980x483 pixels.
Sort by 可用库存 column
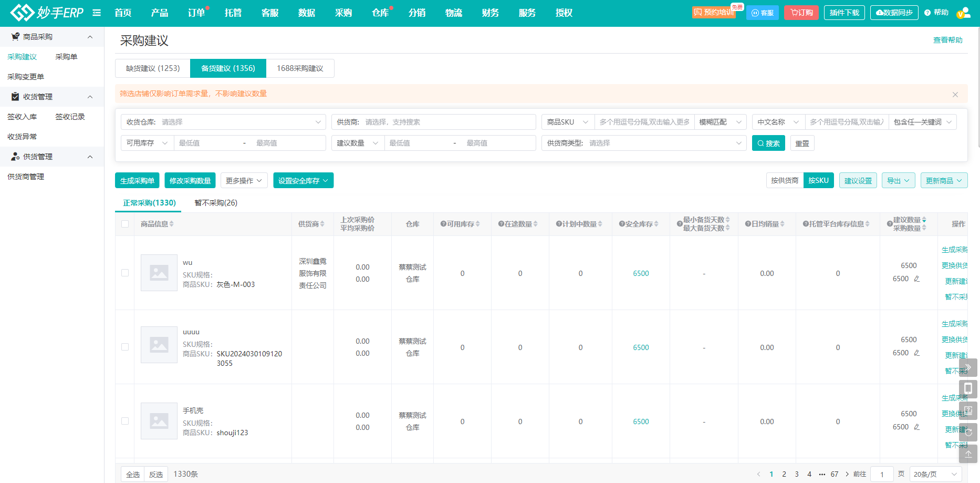(x=477, y=224)
